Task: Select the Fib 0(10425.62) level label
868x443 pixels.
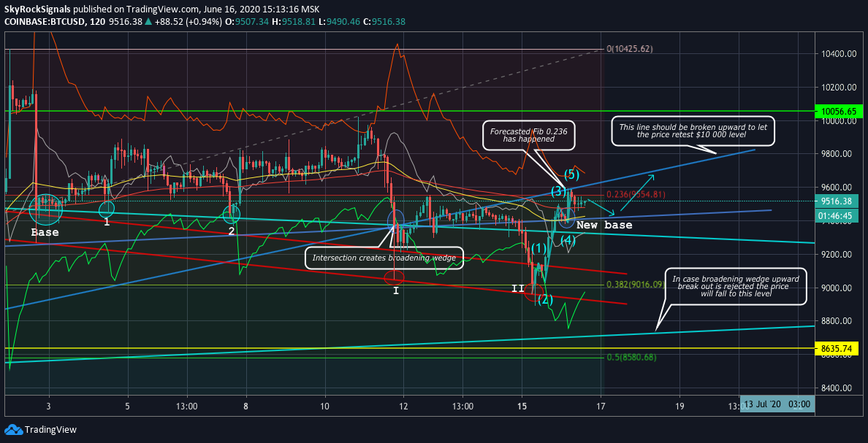Action: tap(629, 49)
